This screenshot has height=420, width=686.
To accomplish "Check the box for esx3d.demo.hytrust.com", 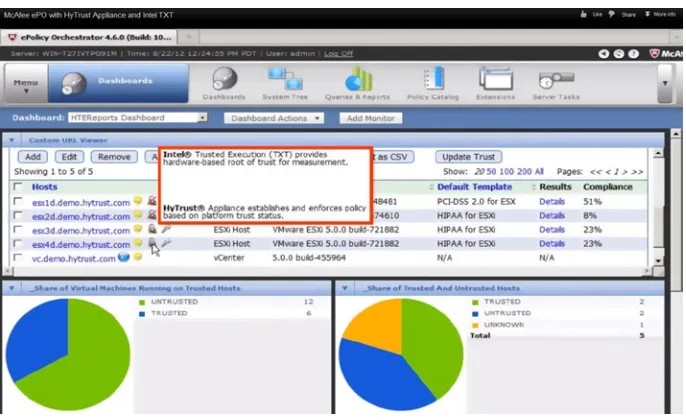I will 18,229.
